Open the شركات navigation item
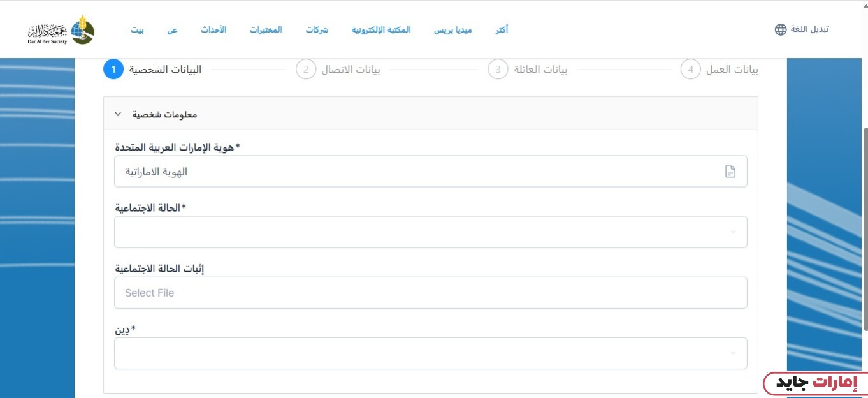The height and width of the screenshot is (398, 868). coord(317,30)
